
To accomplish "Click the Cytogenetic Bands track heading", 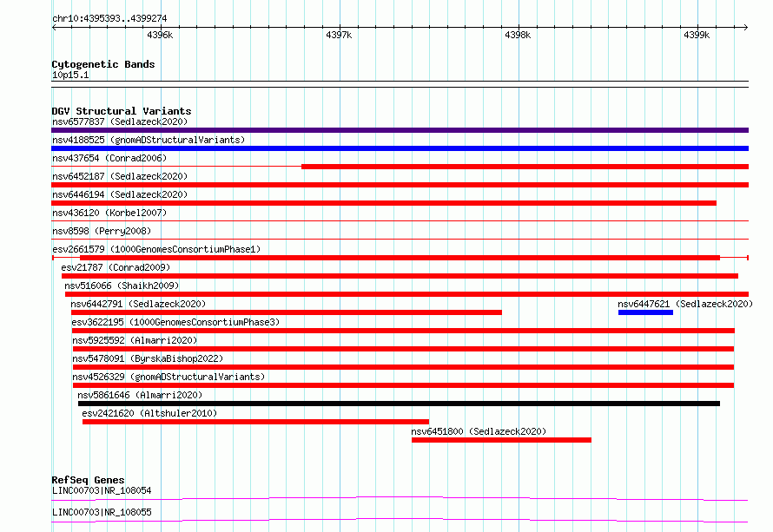I will click(103, 64).
